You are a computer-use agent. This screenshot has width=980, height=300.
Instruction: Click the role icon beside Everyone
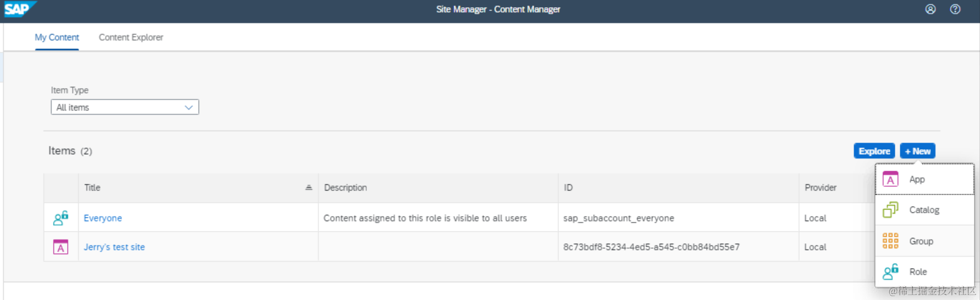(60, 218)
